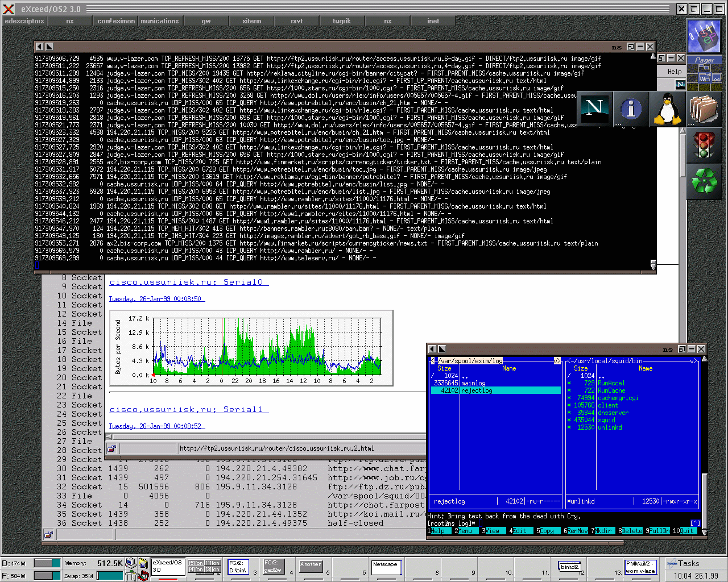This screenshot has height=582, width=728.
Task: Switch to the rxvt tab
Action: tap(296, 21)
